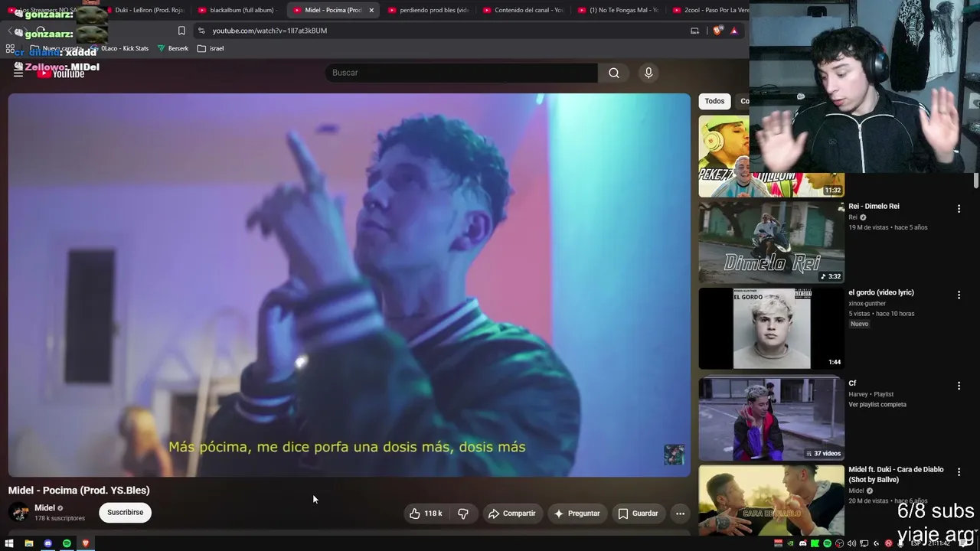Open Spotify from the taskbar

(67, 543)
